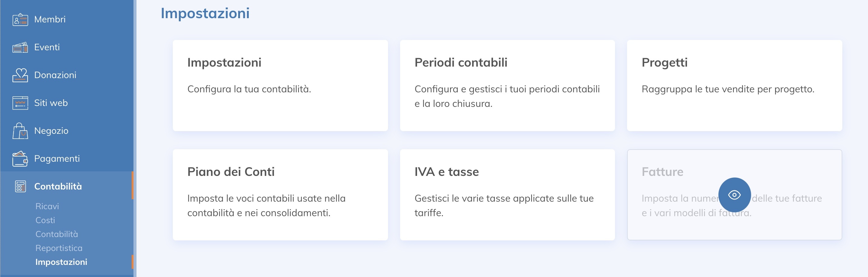868x277 pixels.
Task: Select the Contabilità submenu entry
Action: point(57,234)
